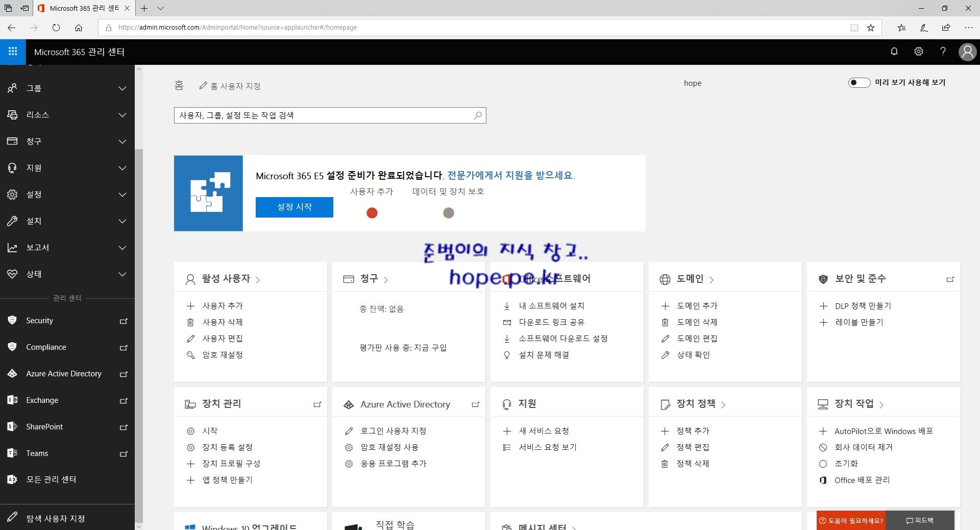
Task: Click the help question mark icon
Action: tap(943, 52)
